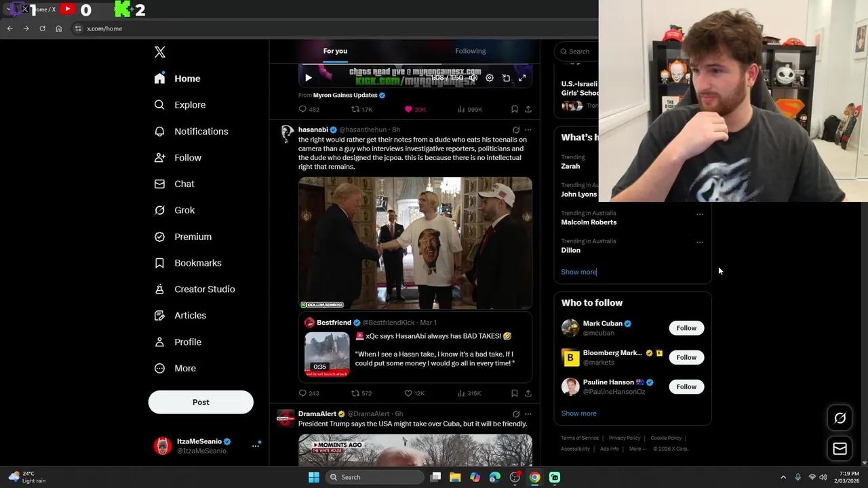Open Explore in the sidebar
The width and height of the screenshot is (868, 488).
(180, 105)
